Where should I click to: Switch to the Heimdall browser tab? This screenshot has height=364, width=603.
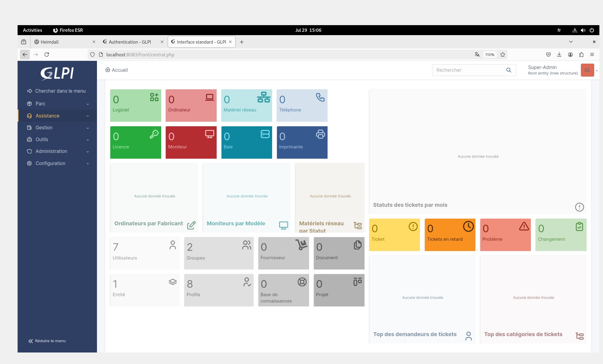point(50,42)
